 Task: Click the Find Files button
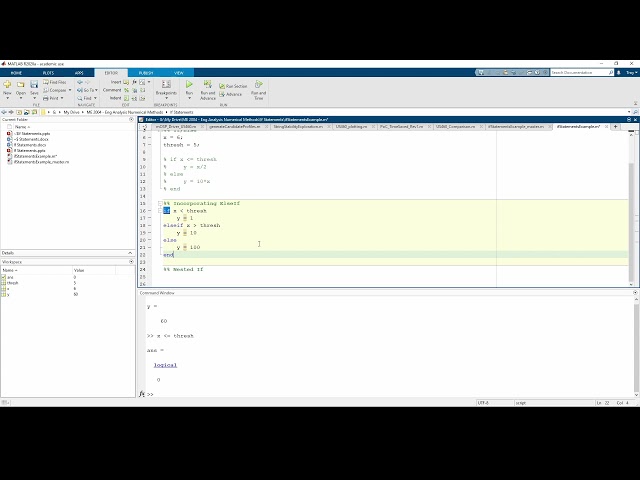pyautogui.click(x=54, y=82)
